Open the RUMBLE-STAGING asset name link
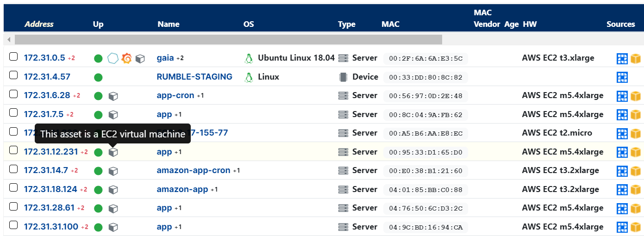 click(194, 77)
